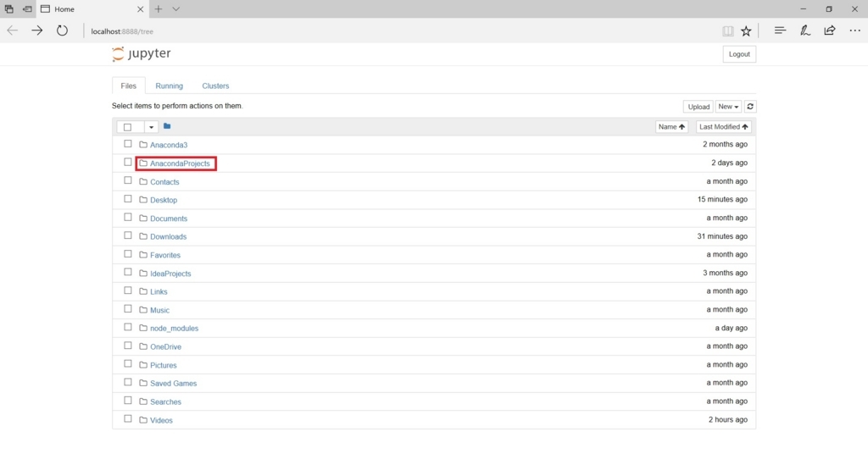The image size is (868, 465).
Task: Refresh the notebook file list
Action: [750, 107]
